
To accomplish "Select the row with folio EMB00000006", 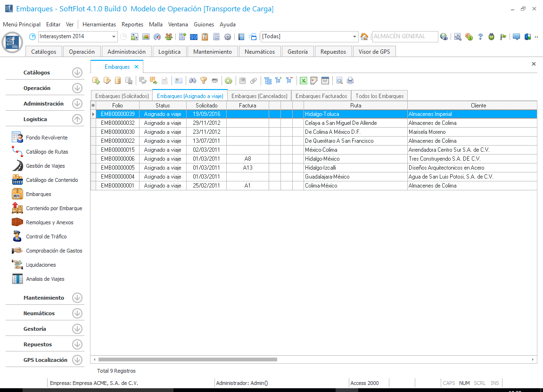I will click(x=117, y=159).
